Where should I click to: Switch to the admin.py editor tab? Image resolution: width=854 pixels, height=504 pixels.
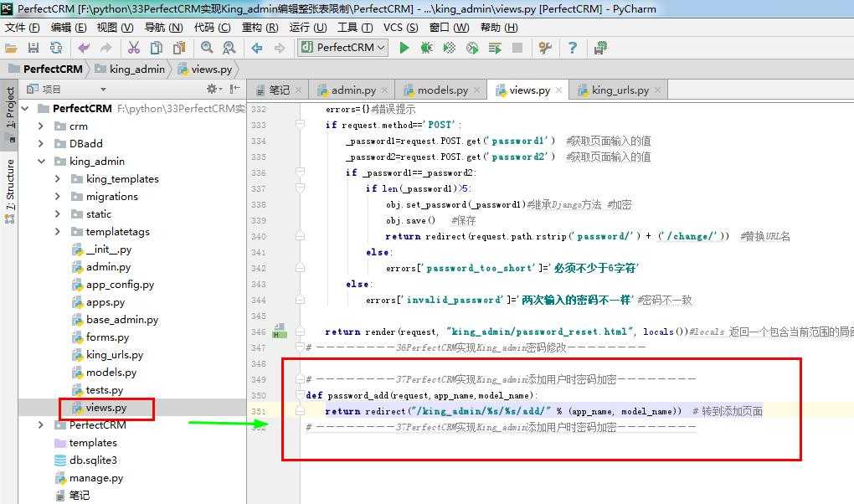[353, 90]
